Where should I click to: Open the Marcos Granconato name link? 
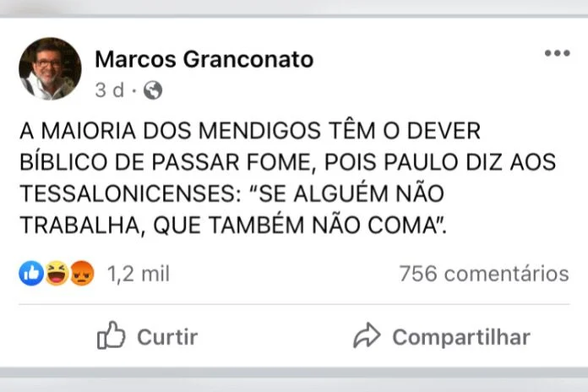pyautogui.click(x=204, y=59)
